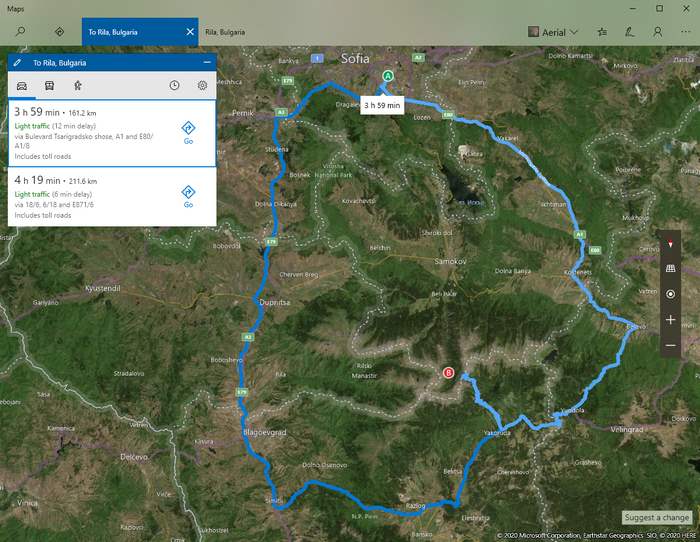Zoom in on the map

pos(670,320)
